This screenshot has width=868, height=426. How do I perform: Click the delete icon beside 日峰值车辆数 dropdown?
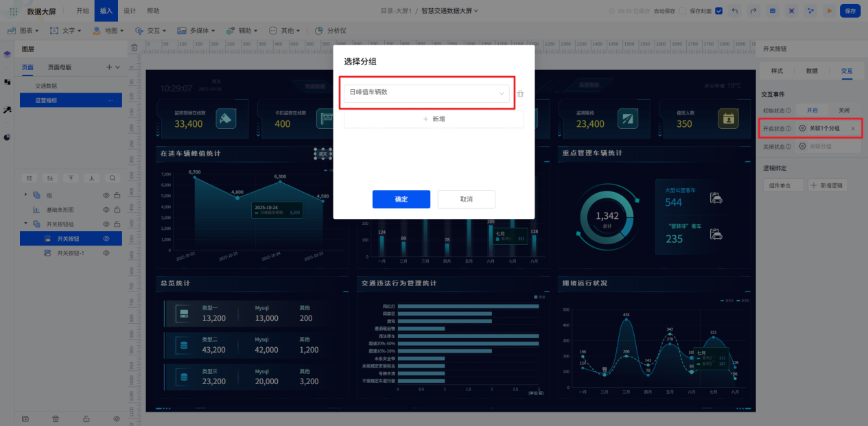[521, 94]
